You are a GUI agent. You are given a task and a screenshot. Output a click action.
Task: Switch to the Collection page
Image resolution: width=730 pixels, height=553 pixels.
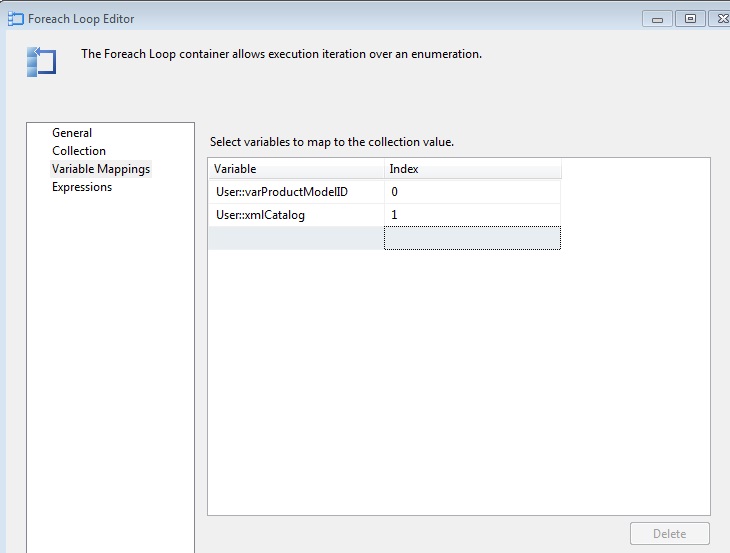pyautogui.click(x=79, y=151)
